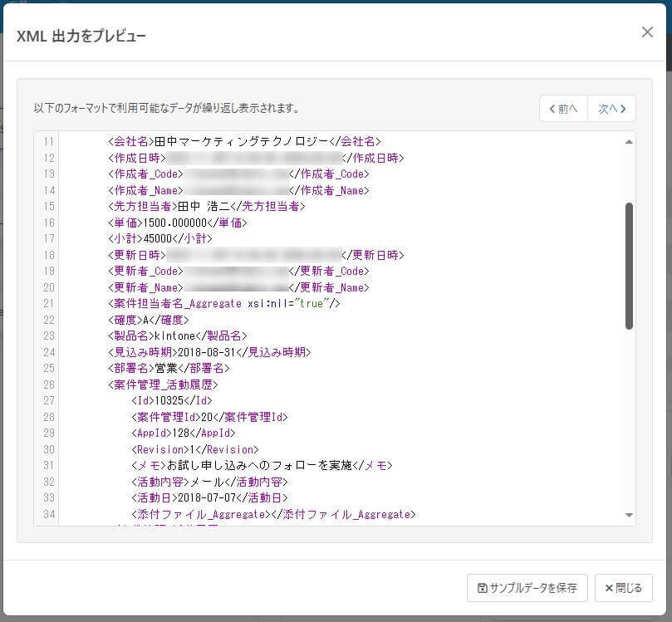Click the 製品名 value kintone
This screenshot has width=672, height=622.
(x=174, y=335)
